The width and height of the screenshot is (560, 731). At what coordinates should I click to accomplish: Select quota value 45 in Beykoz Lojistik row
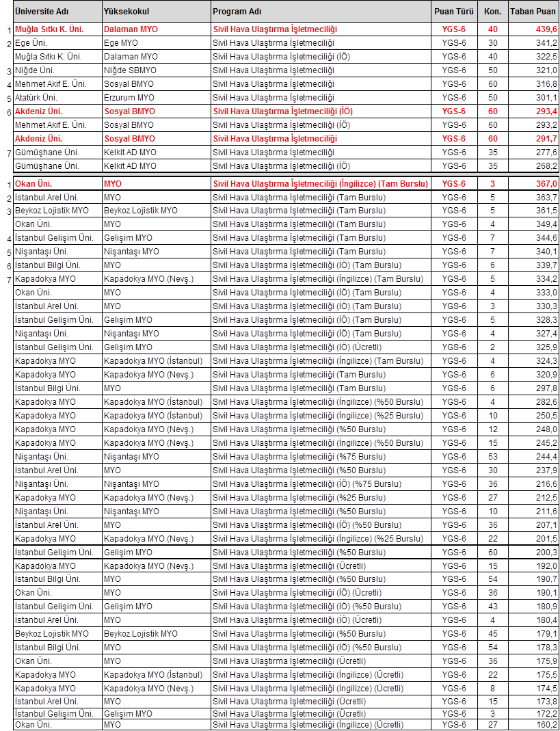[x=492, y=634]
